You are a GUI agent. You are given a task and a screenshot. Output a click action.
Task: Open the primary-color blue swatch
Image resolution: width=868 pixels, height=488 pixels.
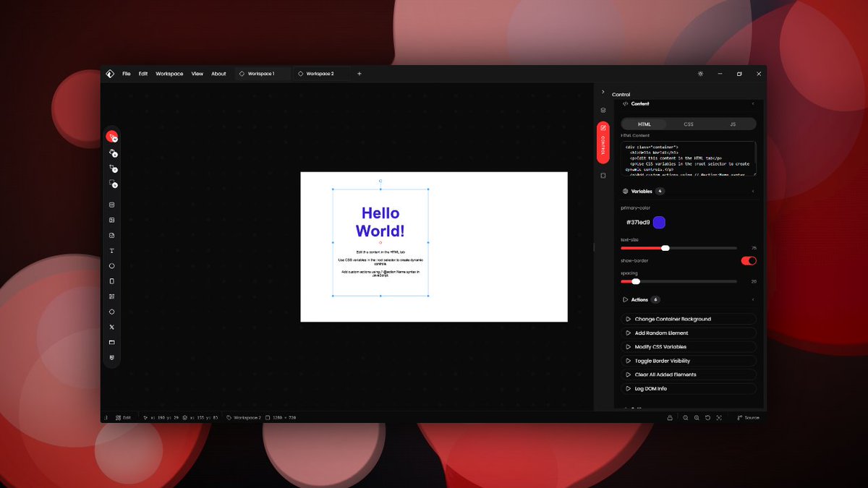(659, 222)
